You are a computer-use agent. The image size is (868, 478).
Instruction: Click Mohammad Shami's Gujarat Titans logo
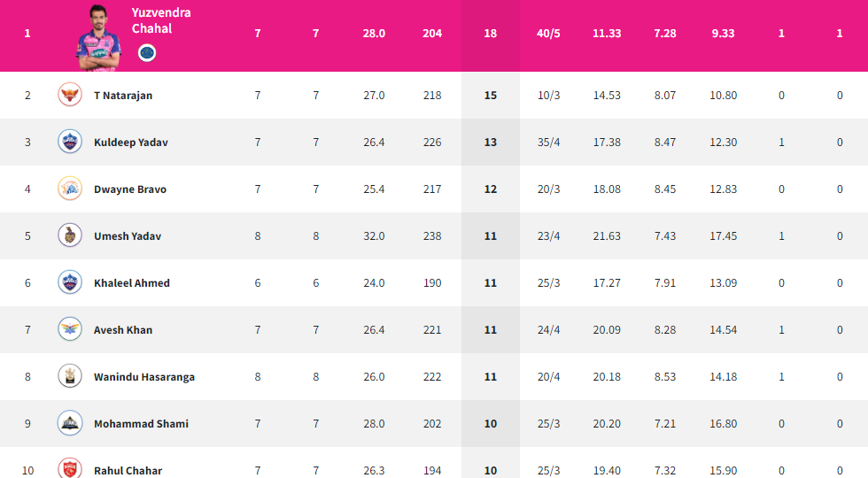[70, 424]
